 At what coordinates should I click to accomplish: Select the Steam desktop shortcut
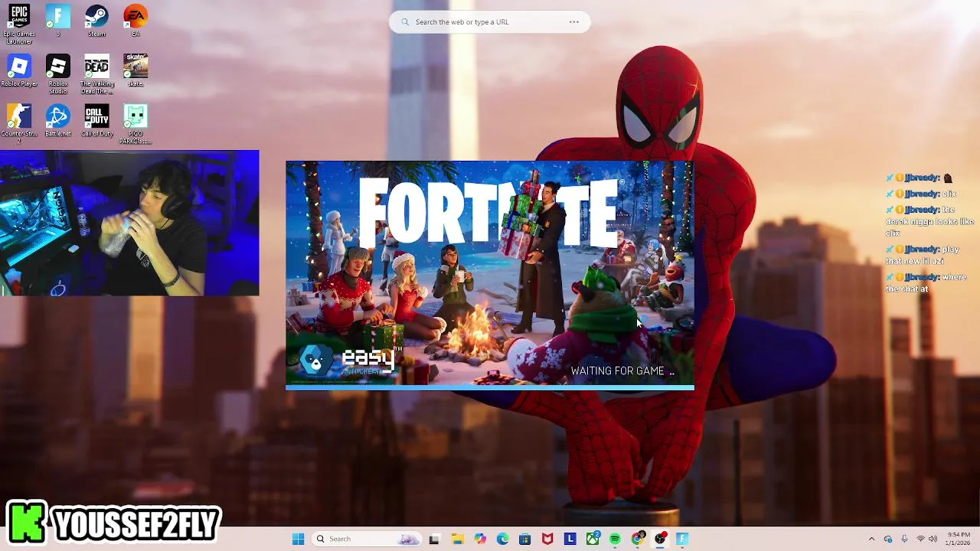pos(96,21)
